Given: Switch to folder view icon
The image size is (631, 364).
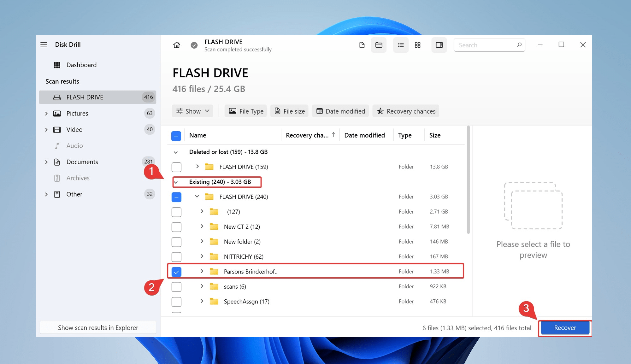Looking at the screenshot, I should coord(379,45).
